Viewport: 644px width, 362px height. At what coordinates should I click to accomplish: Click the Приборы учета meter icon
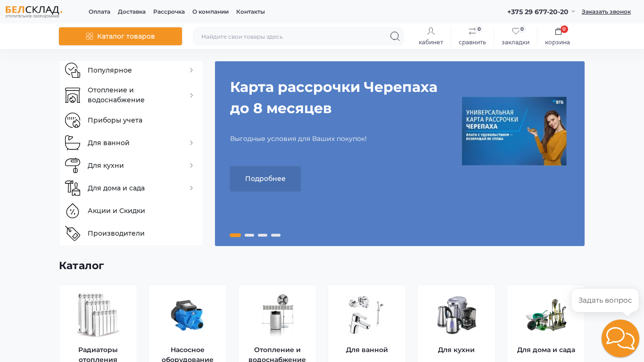coord(73,120)
